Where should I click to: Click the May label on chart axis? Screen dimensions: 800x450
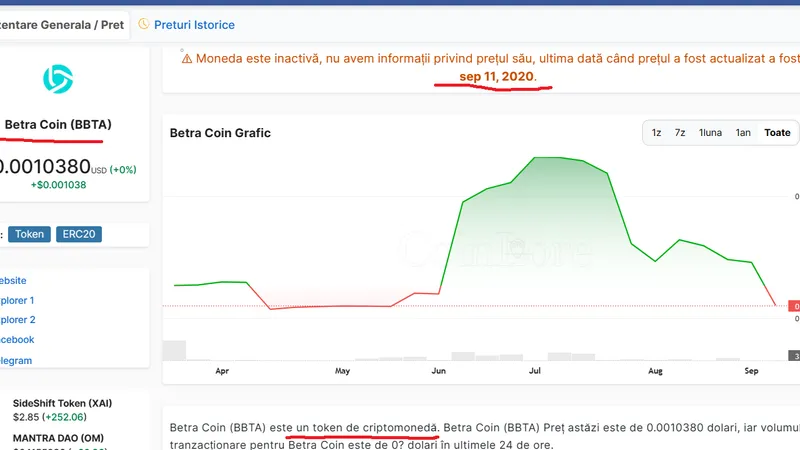342,371
